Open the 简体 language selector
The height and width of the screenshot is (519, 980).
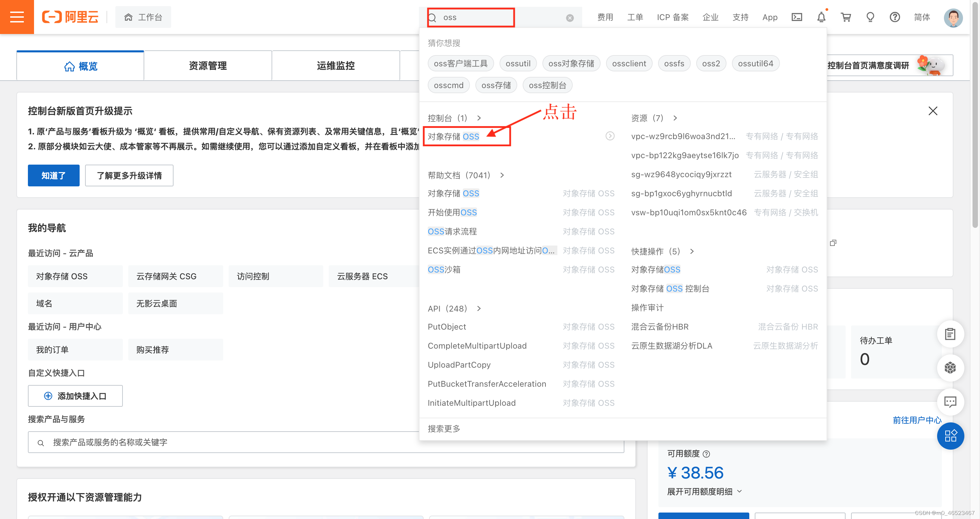coord(922,17)
